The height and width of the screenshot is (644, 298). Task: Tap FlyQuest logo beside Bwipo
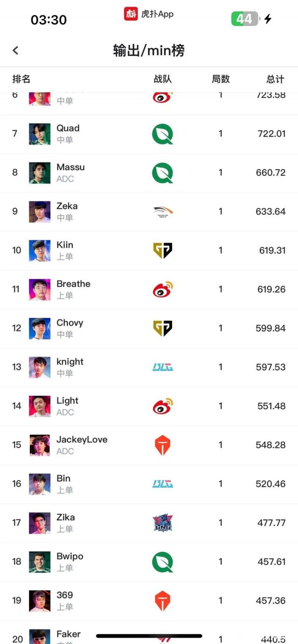[x=163, y=562]
